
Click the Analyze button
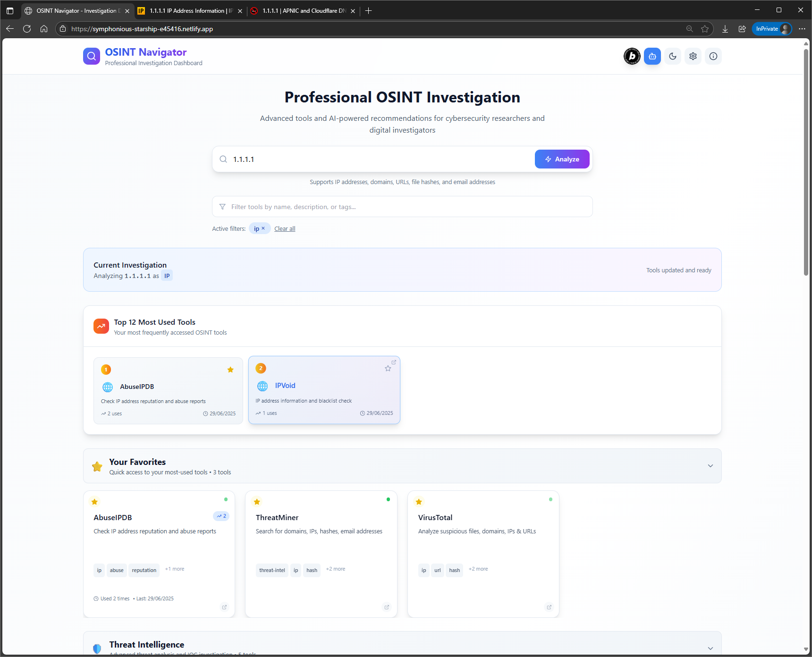[x=562, y=159]
